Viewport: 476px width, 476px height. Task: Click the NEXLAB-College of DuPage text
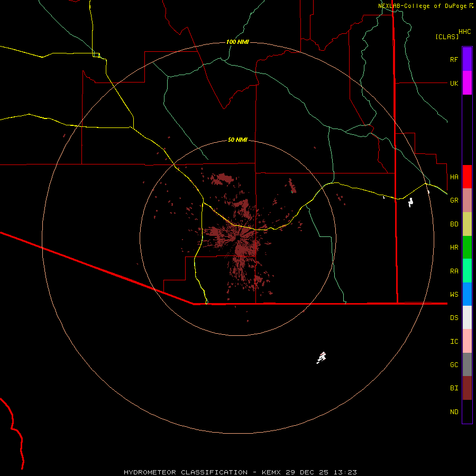point(423,6)
